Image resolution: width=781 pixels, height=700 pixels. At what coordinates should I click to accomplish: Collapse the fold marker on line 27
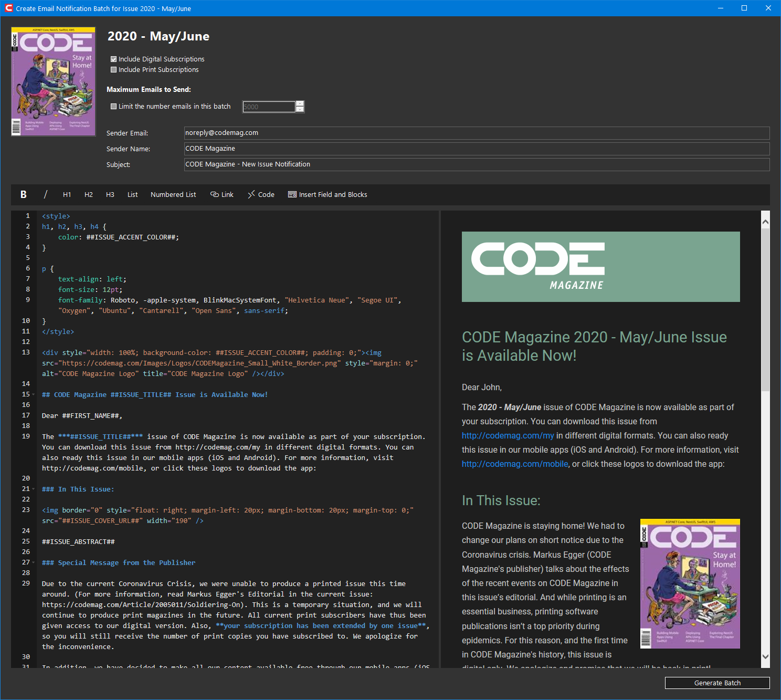34,563
